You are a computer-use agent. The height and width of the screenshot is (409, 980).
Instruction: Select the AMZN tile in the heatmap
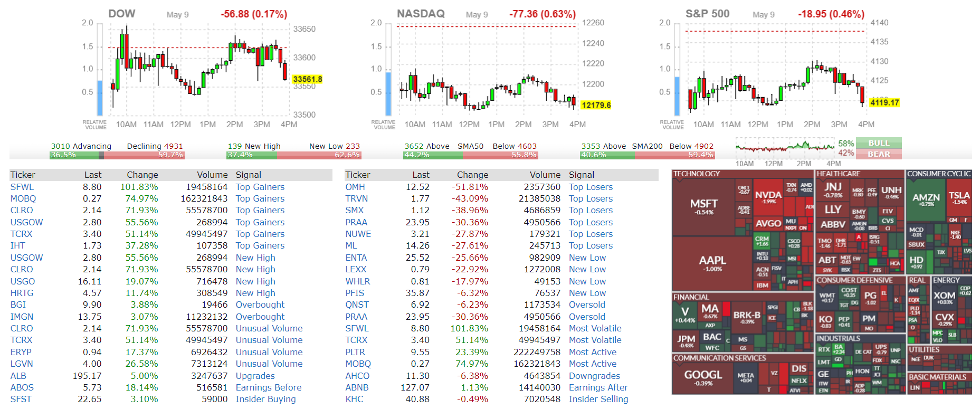[926, 199]
